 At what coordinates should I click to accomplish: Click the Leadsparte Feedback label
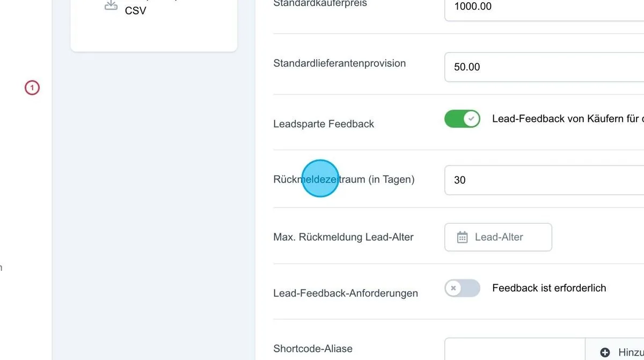click(324, 124)
